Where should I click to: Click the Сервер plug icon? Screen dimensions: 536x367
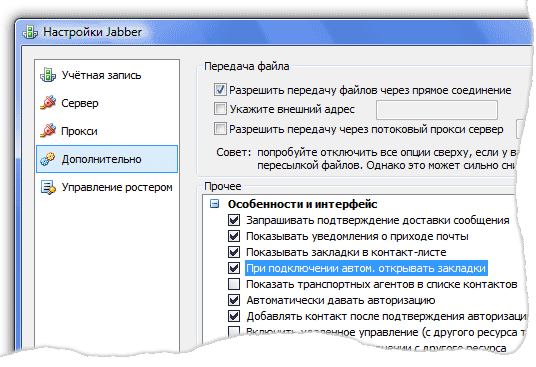click(48, 103)
